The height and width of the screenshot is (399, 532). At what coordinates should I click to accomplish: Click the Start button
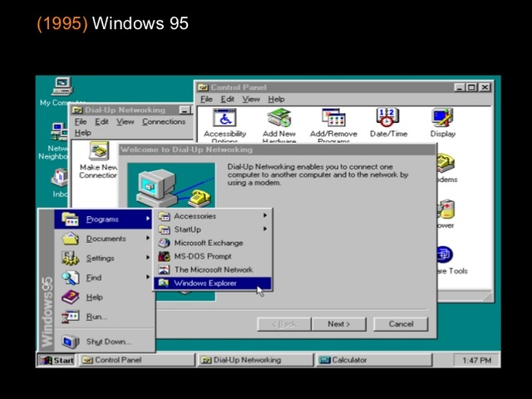point(57,360)
